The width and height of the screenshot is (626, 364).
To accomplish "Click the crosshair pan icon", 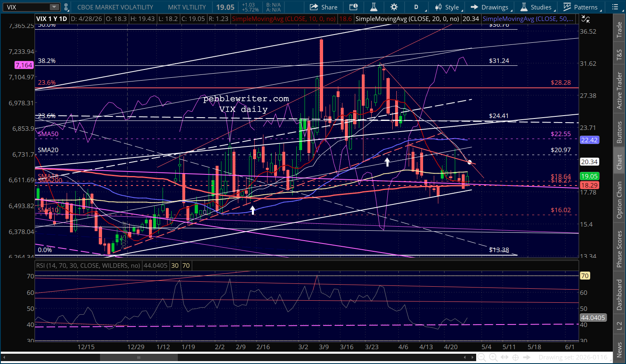I will tap(515, 357).
